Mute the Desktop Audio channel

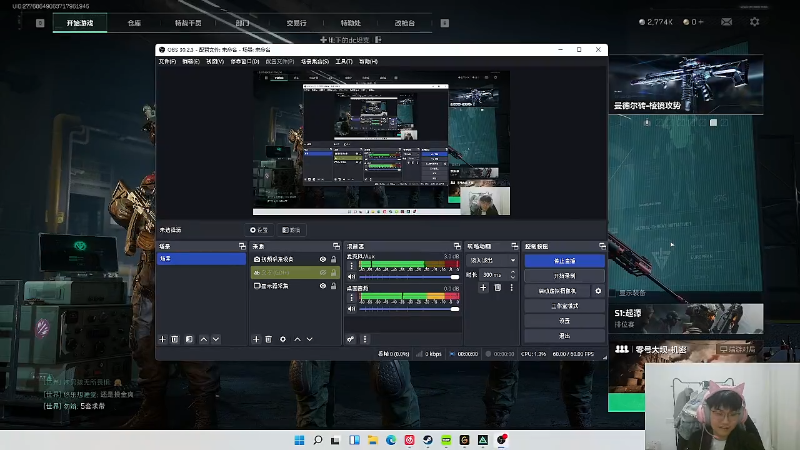click(x=351, y=309)
